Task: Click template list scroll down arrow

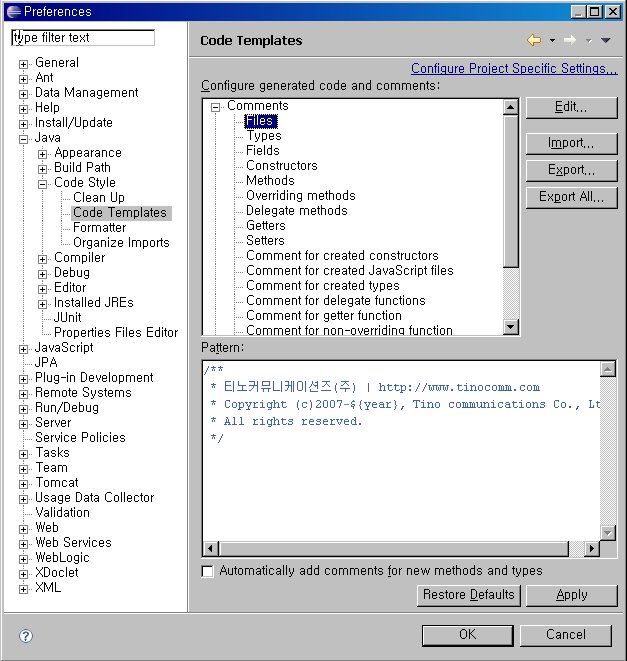Action: click(511, 326)
